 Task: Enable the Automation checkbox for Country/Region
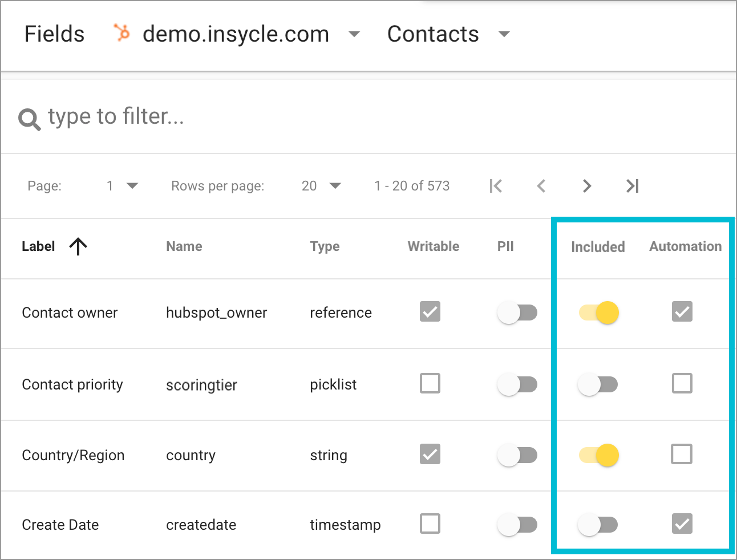[682, 454]
